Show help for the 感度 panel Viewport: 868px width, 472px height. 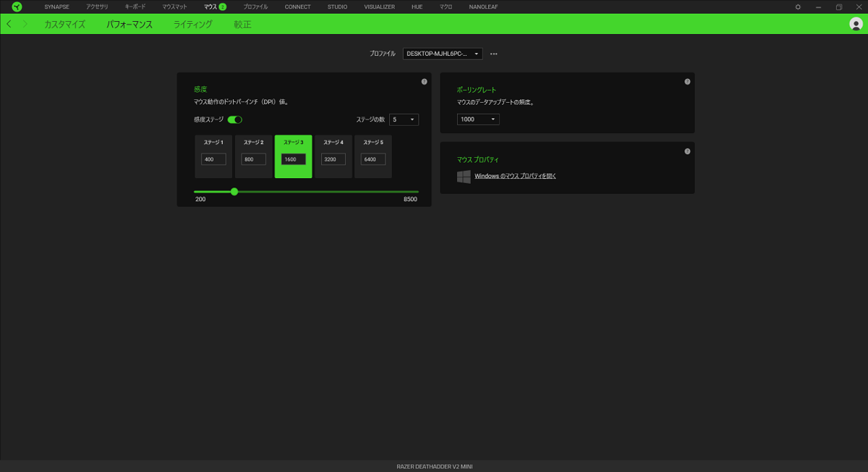coord(424,82)
